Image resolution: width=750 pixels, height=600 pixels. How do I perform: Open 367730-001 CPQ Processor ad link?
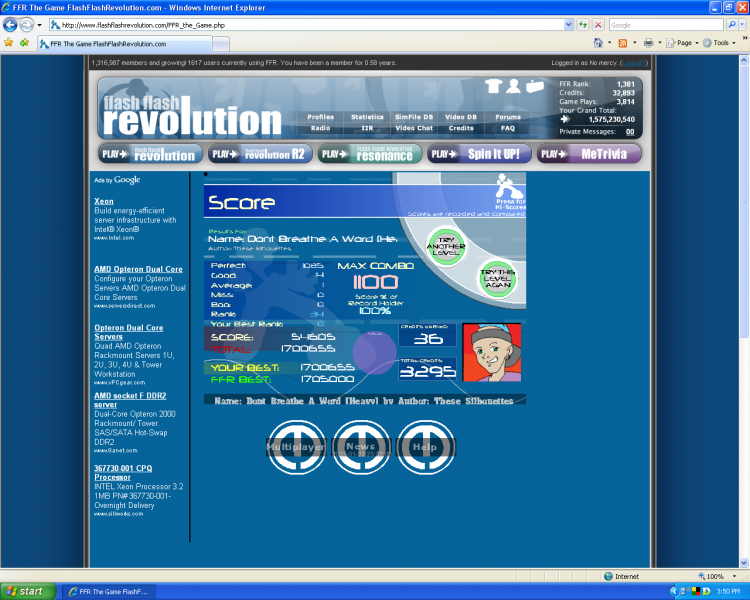coord(123,473)
